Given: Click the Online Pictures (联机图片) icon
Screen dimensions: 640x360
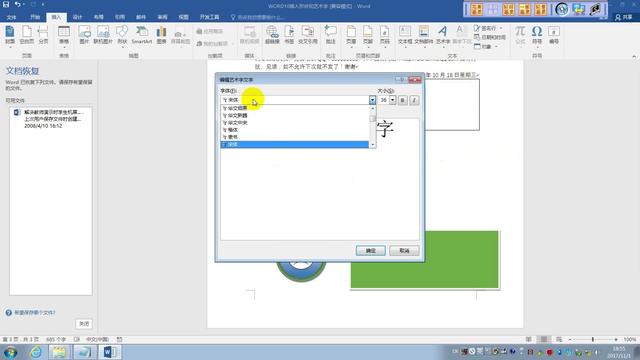Looking at the screenshot, I should pyautogui.click(x=103, y=35).
